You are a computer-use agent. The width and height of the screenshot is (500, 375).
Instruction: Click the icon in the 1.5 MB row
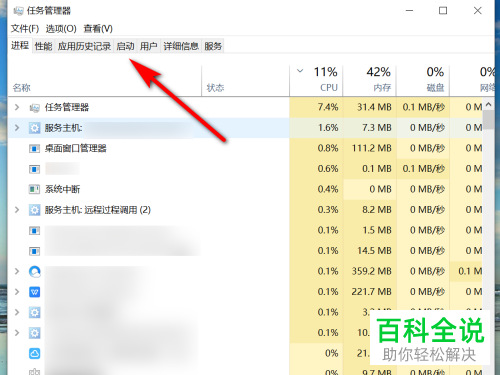click(34, 230)
